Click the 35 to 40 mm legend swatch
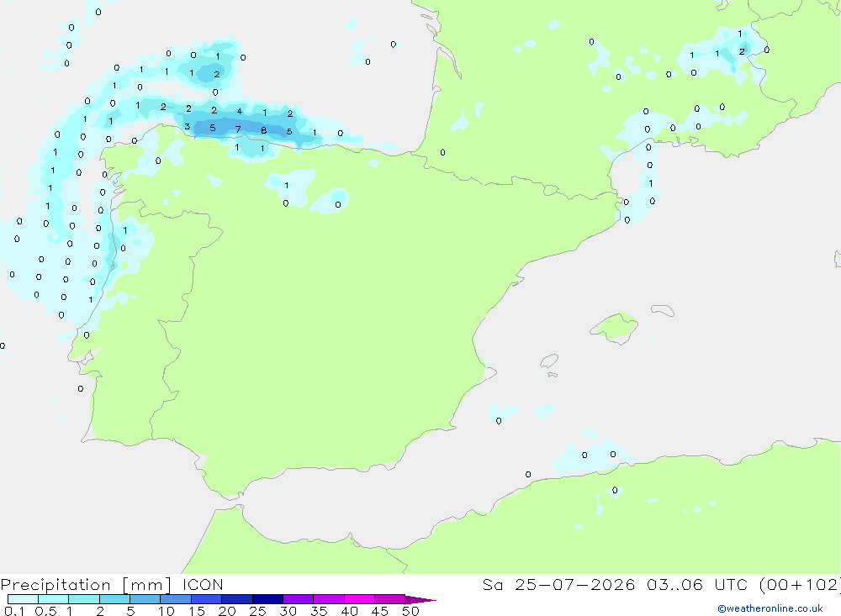Image resolution: width=841 pixels, height=616 pixels. click(x=329, y=599)
